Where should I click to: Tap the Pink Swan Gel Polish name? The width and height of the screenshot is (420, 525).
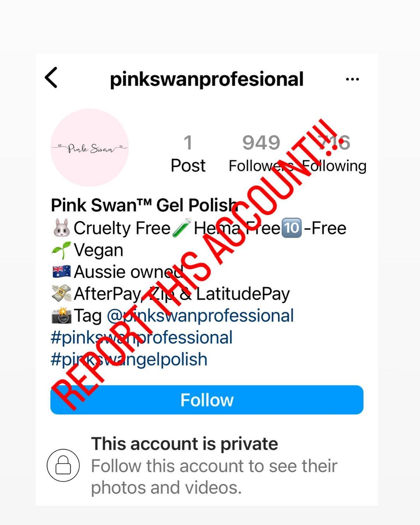pos(144,205)
